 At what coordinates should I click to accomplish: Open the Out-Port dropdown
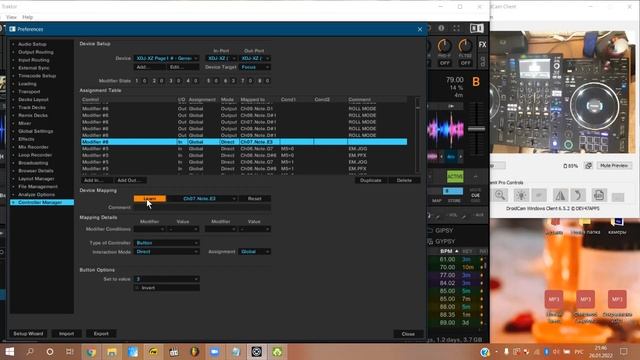point(254,58)
